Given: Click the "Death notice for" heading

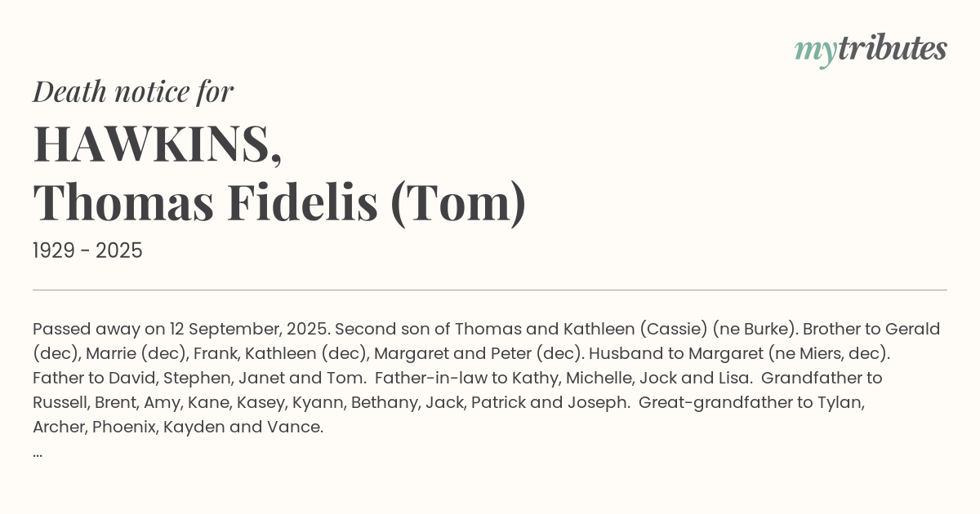Looking at the screenshot, I should click(x=133, y=91).
